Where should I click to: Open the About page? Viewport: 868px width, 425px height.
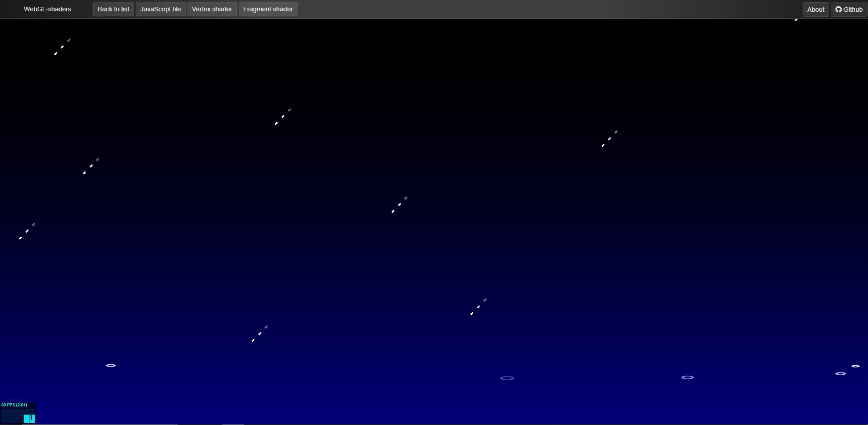click(x=816, y=10)
